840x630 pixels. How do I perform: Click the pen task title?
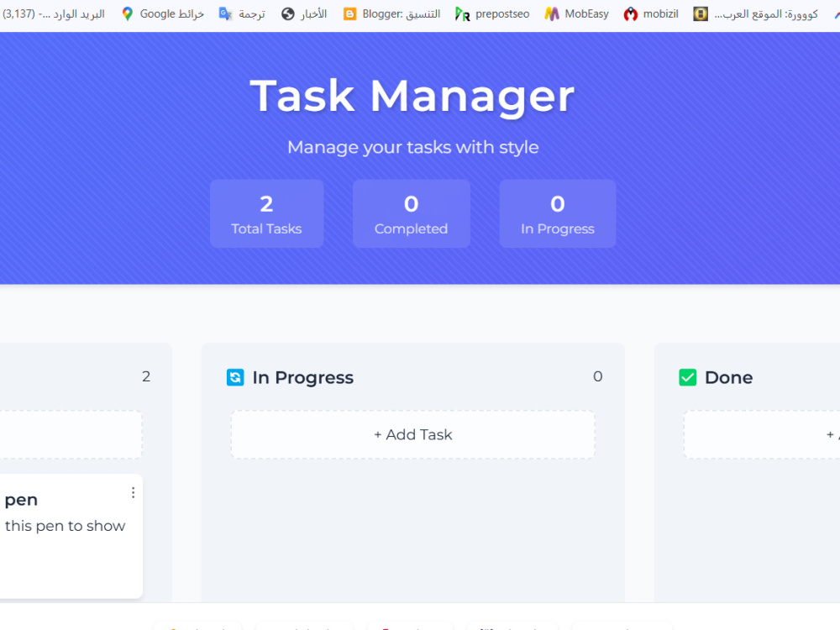[21, 501]
